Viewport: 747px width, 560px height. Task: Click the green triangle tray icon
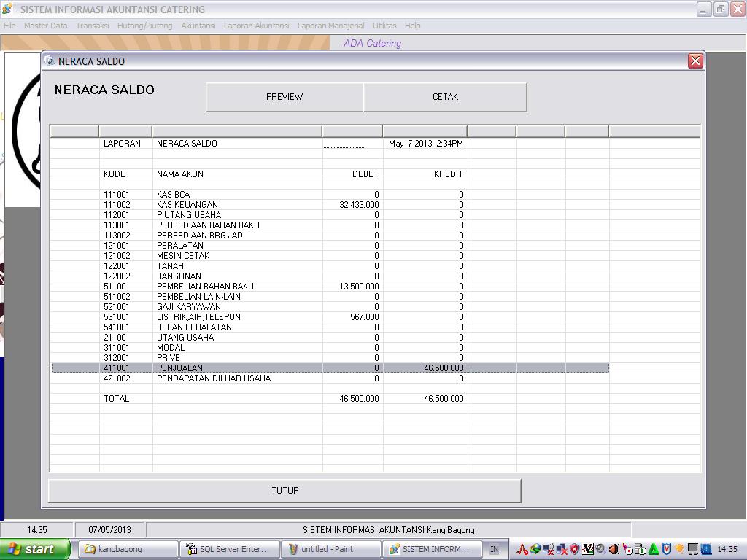pos(654,549)
